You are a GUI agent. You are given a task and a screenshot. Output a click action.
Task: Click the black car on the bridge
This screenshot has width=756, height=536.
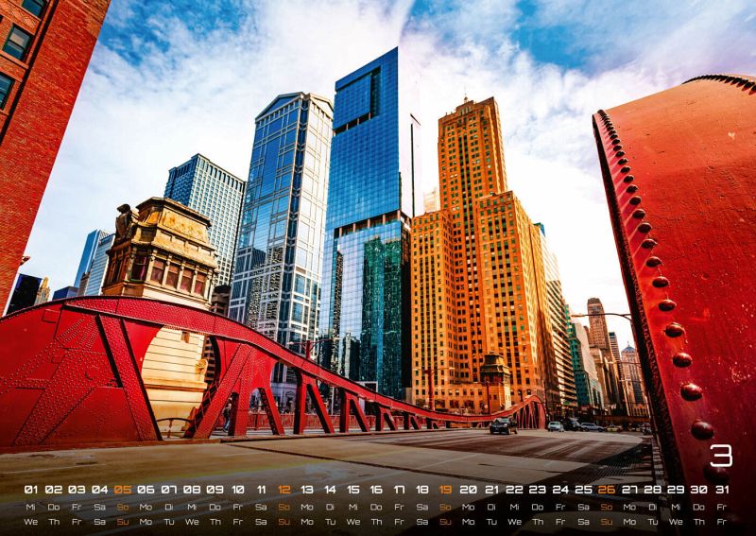click(x=501, y=426)
